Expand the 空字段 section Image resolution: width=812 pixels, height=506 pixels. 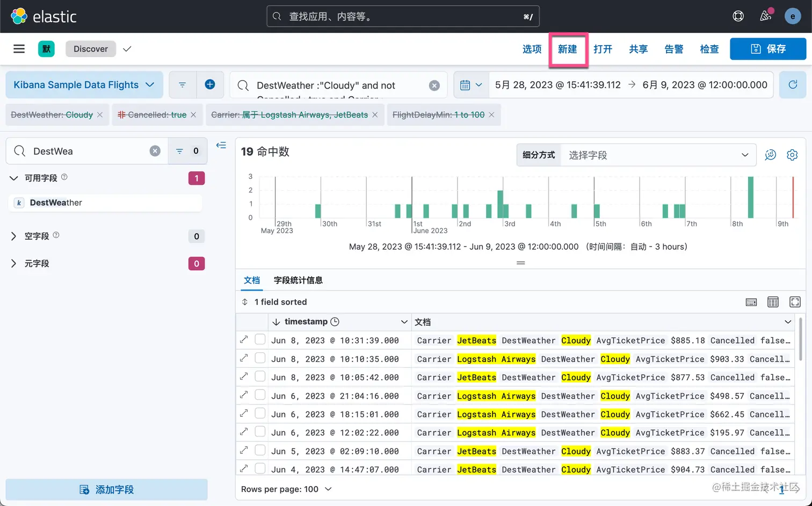tap(14, 236)
